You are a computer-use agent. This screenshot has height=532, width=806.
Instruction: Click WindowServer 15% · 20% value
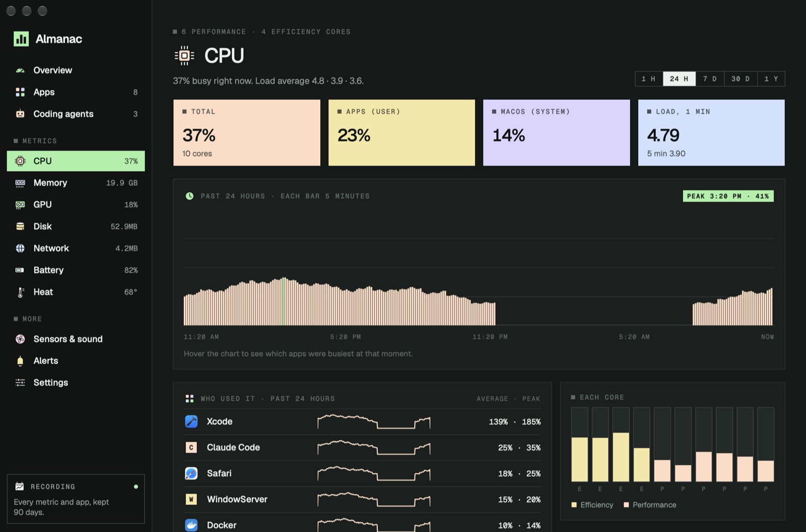(519, 499)
